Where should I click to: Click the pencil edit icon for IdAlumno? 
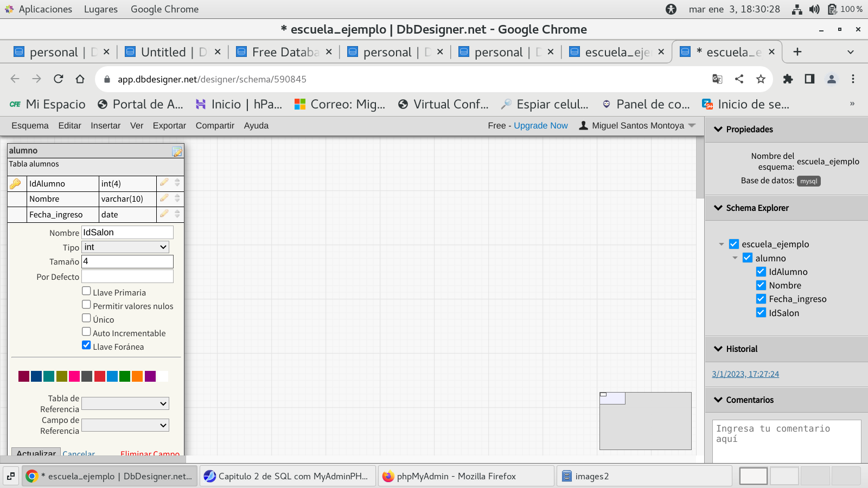164,183
